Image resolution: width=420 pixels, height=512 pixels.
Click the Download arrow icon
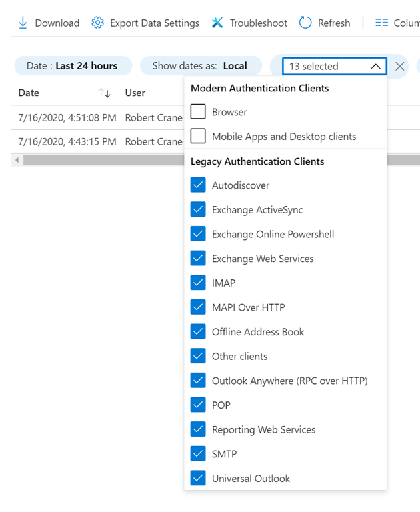tap(23, 23)
